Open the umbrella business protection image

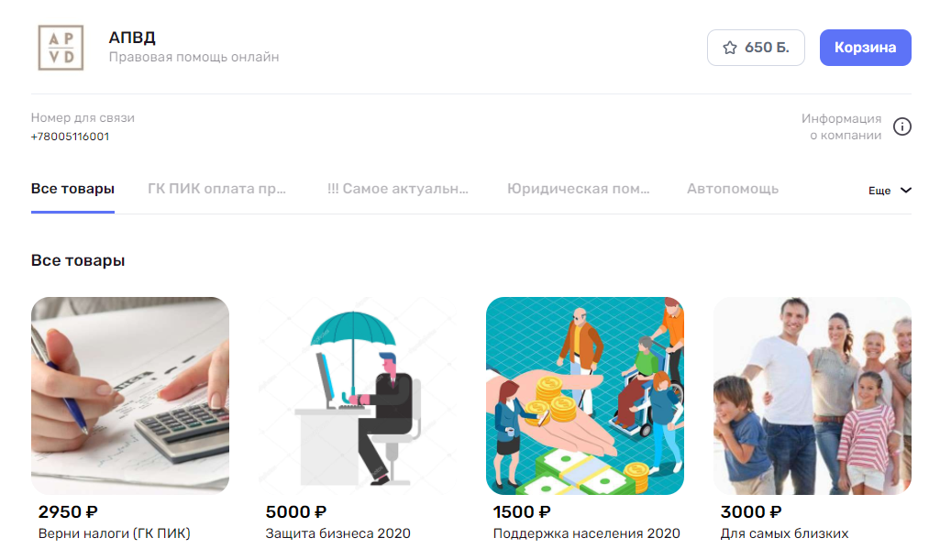click(x=358, y=396)
